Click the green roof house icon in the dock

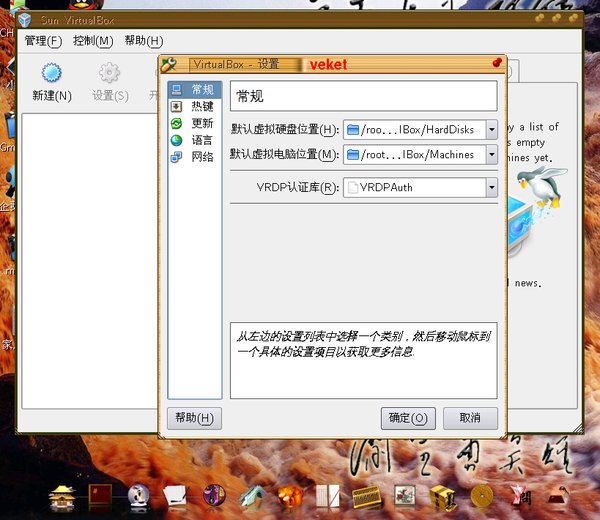(x=252, y=497)
